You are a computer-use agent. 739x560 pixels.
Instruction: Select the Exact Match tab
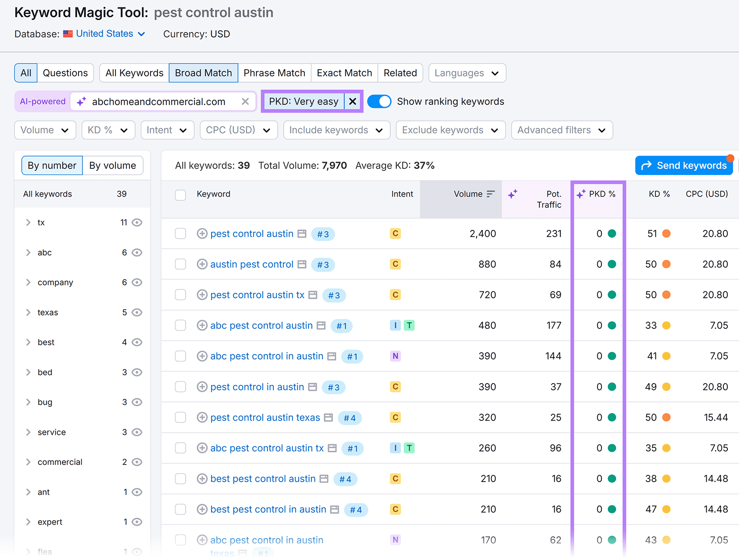coord(344,72)
